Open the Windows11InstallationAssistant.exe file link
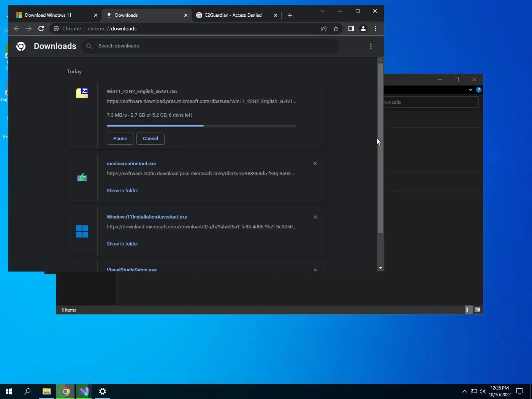This screenshot has height=399, width=532. [x=147, y=217]
